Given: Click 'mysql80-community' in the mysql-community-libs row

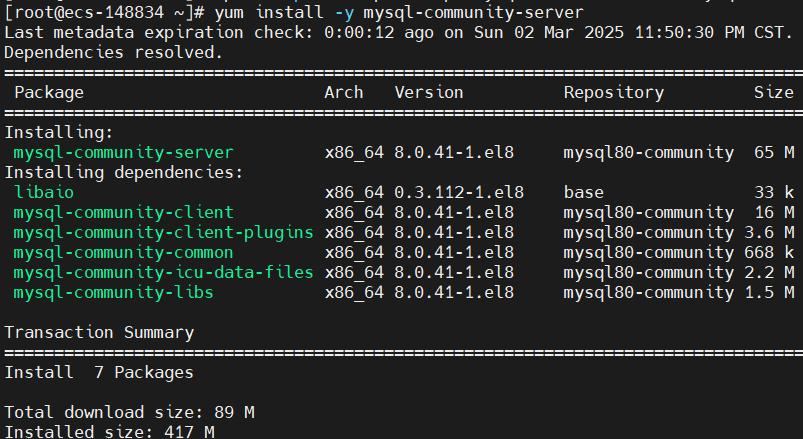Looking at the screenshot, I should coord(648,292).
